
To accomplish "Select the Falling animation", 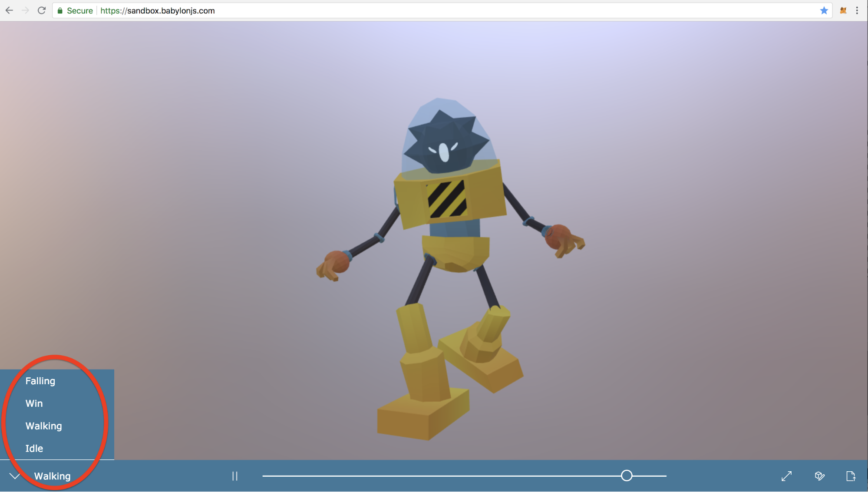I will point(40,381).
